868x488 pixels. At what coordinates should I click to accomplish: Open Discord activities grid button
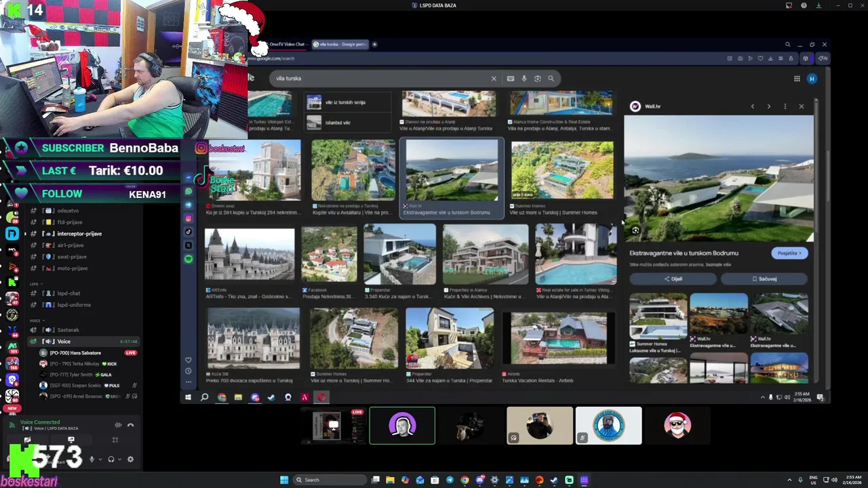point(115,440)
